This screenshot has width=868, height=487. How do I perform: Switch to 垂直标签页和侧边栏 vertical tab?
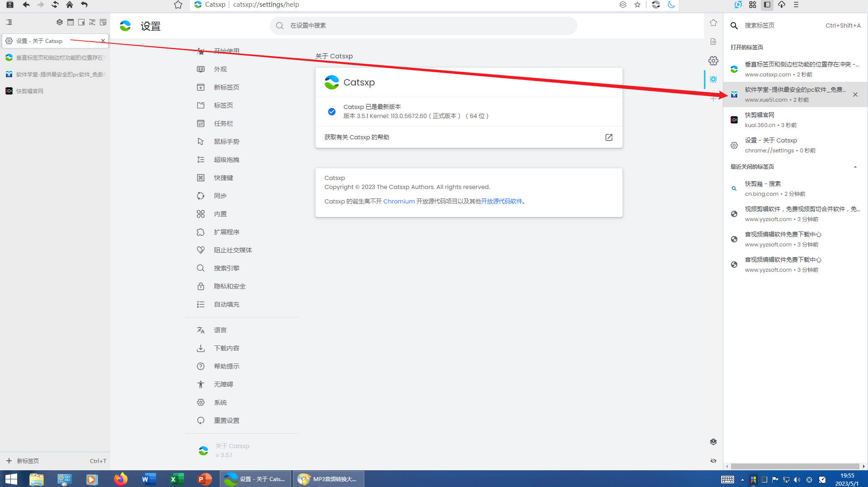point(55,57)
